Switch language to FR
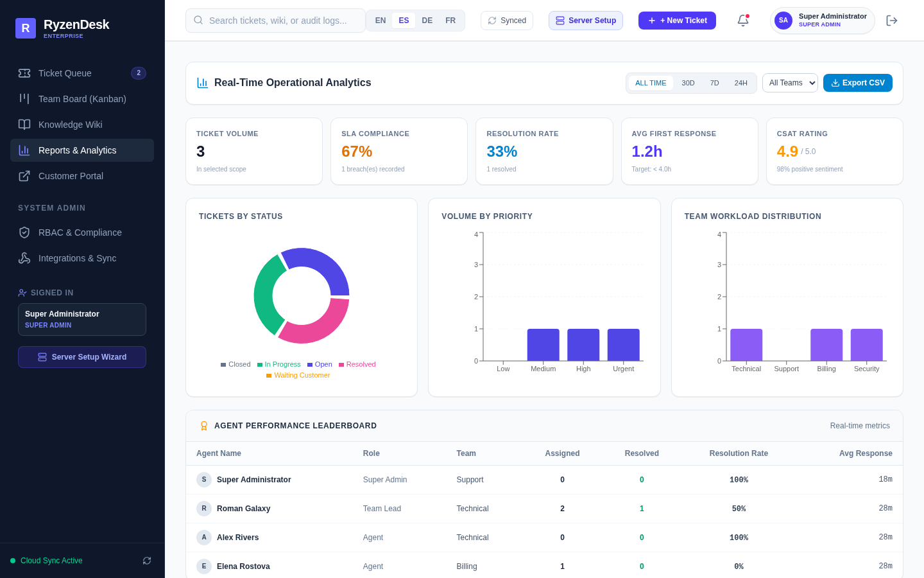This screenshot has height=578, width=924. pyautogui.click(x=450, y=21)
